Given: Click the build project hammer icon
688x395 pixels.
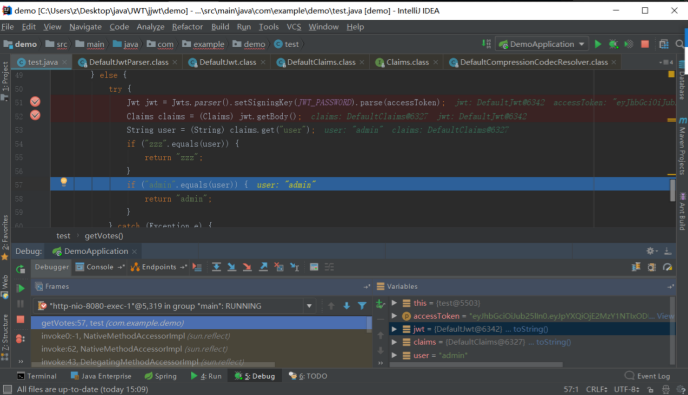Looking at the screenshot, I should 486,44.
